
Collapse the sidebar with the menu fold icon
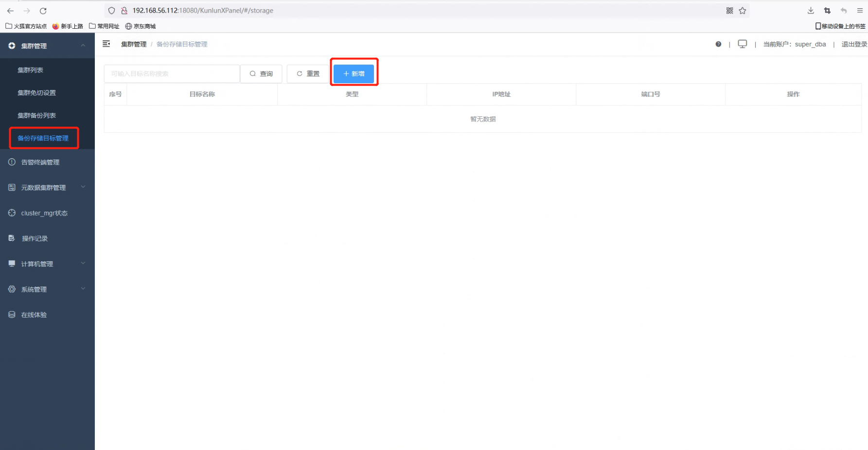coord(106,44)
